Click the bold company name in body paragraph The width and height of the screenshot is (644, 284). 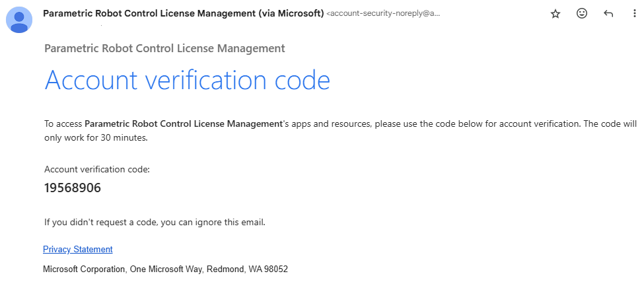(x=183, y=124)
